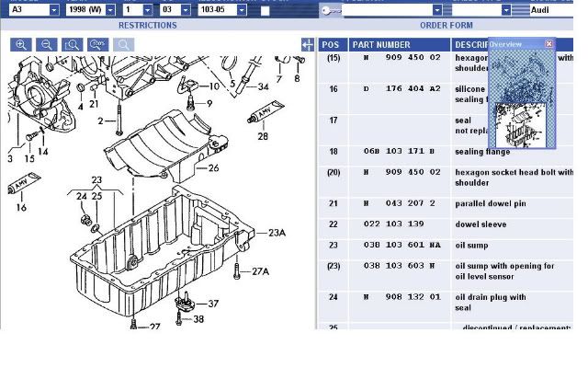Open the small empty dropdown left of Audi

click(506, 10)
